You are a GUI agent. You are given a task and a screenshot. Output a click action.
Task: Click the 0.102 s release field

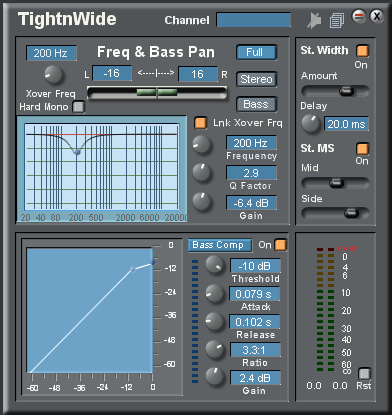coord(254,322)
